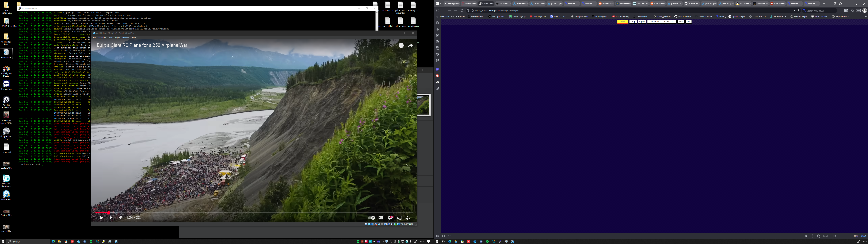Open VirtualBox File menu
This screenshot has width=868, height=244.
tap(95, 37)
